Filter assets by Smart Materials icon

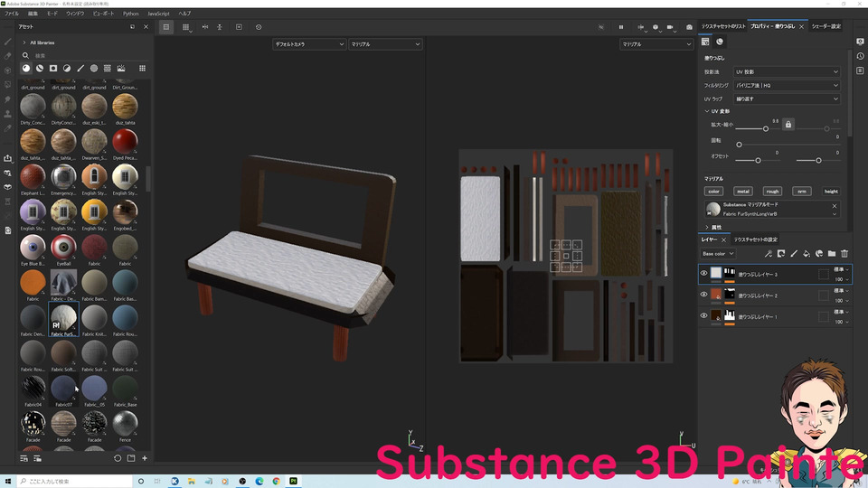(40, 68)
